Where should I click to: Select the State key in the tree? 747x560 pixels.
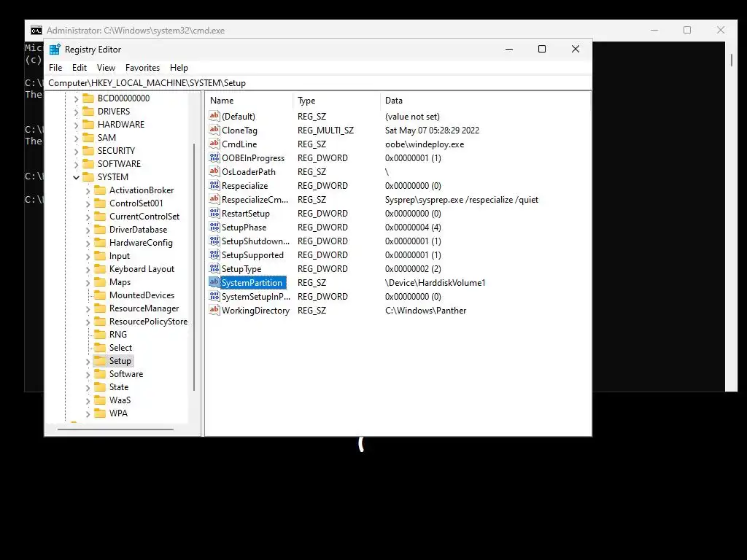tap(119, 386)
